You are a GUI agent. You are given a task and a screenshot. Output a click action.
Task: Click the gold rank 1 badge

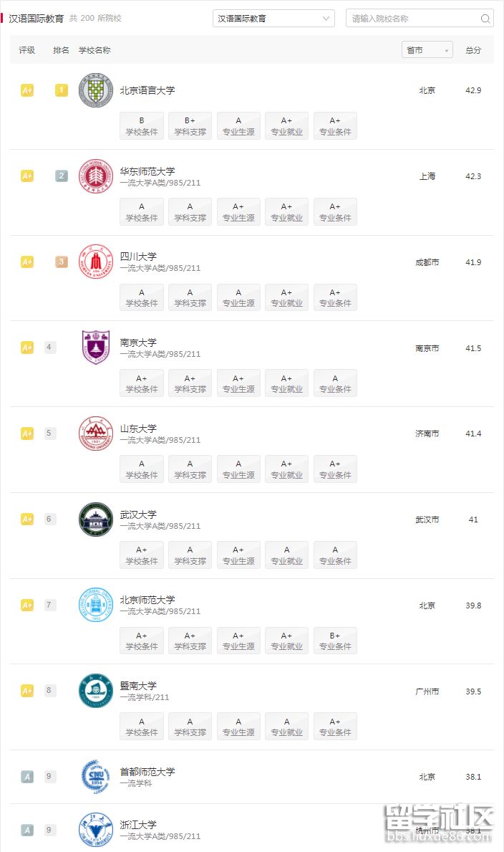pyautogui.click(x=62, y=90)
